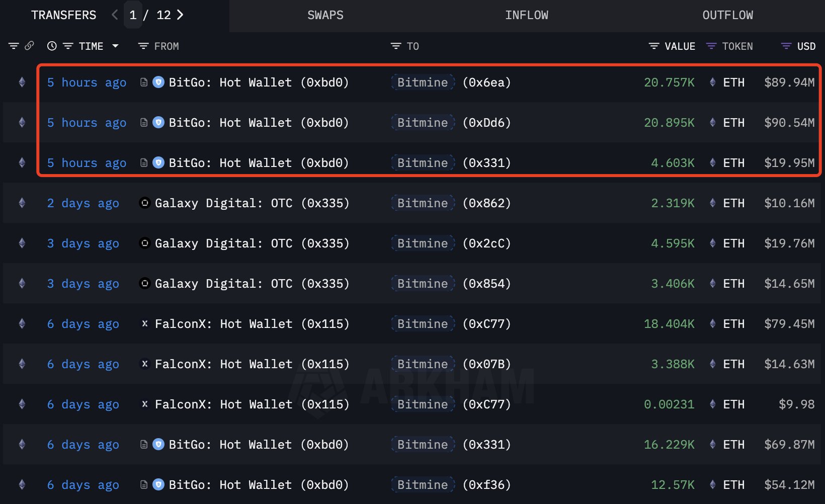Select the OUTFLOW tab
825x504 pixels.
tap(727, 15)
